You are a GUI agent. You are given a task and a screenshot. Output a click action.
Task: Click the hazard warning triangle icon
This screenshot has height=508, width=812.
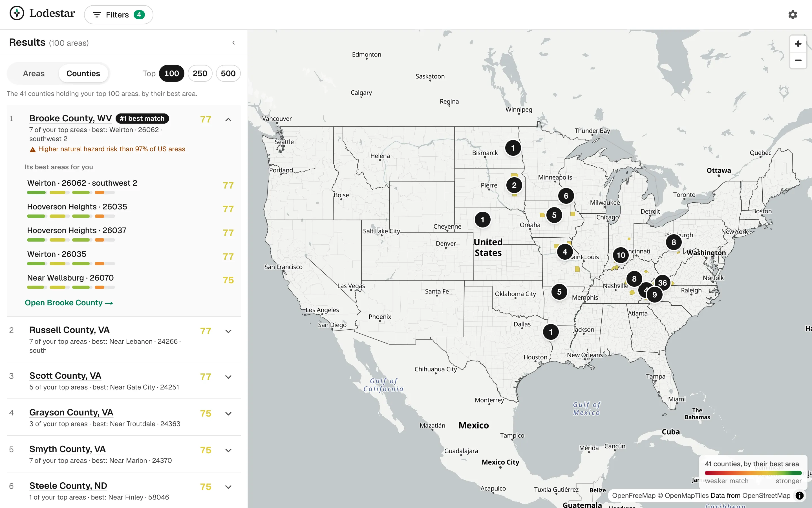[32, 150]
